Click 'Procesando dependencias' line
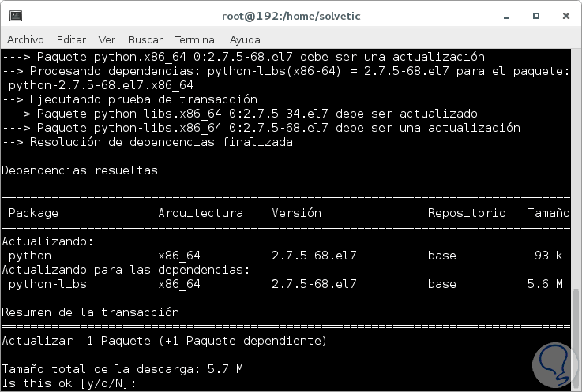The width and height of the screenshot is (582, 392). tap(285, 71)
